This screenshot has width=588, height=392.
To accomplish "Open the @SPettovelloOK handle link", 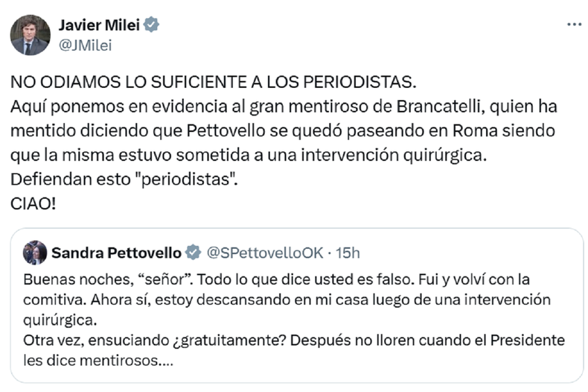I will point(264,253).
